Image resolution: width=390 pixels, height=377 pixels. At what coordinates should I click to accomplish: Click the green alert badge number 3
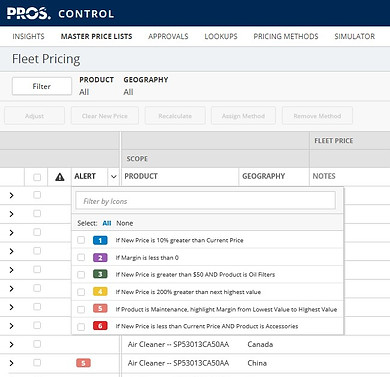click(x=100, y=274)
